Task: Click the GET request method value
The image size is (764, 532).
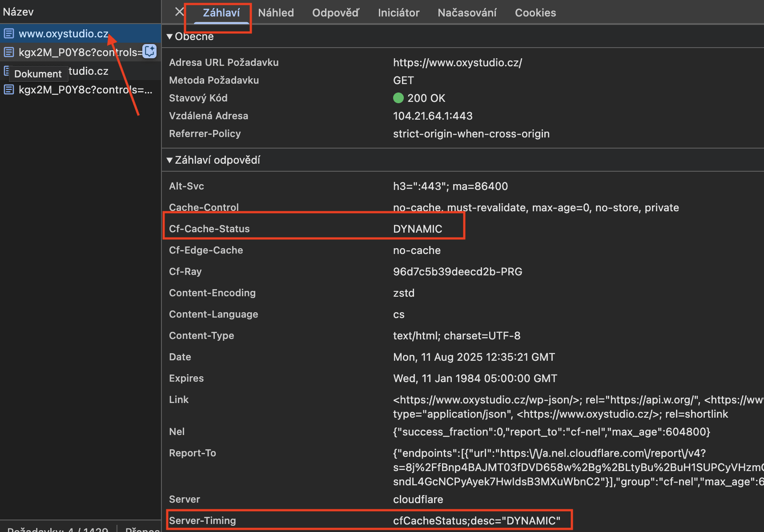Action: [x=403, y=81]
